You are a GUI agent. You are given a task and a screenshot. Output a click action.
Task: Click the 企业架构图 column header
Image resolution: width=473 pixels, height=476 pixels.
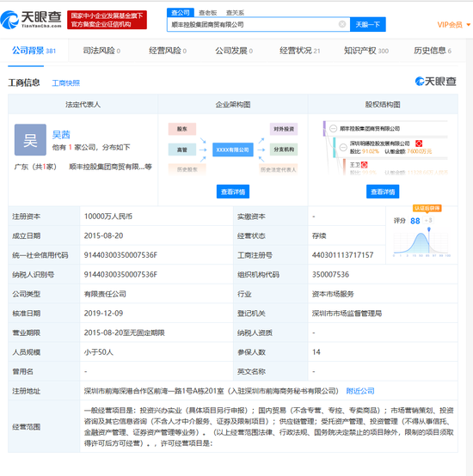click(x=233, y=105)
